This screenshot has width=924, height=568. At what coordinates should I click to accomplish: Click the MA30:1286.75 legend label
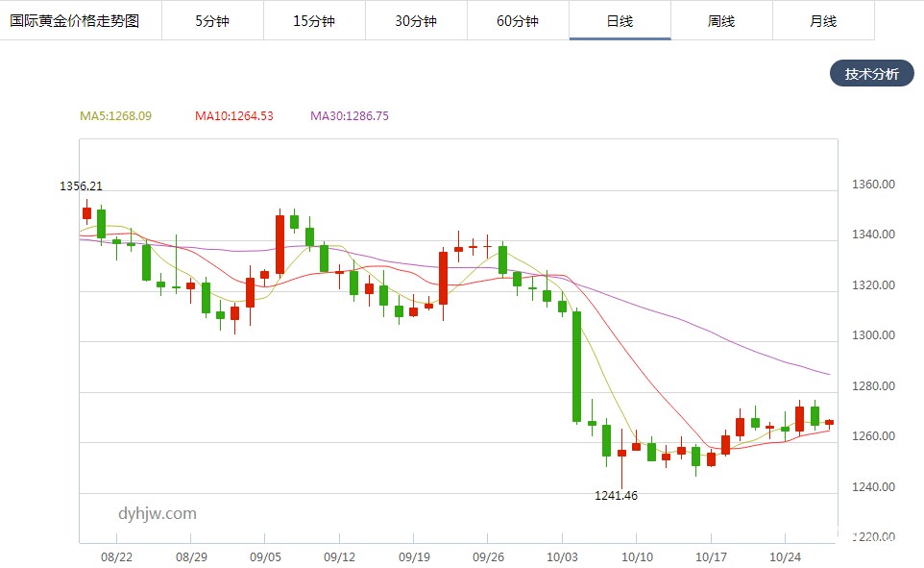click(x=349, y=116)
